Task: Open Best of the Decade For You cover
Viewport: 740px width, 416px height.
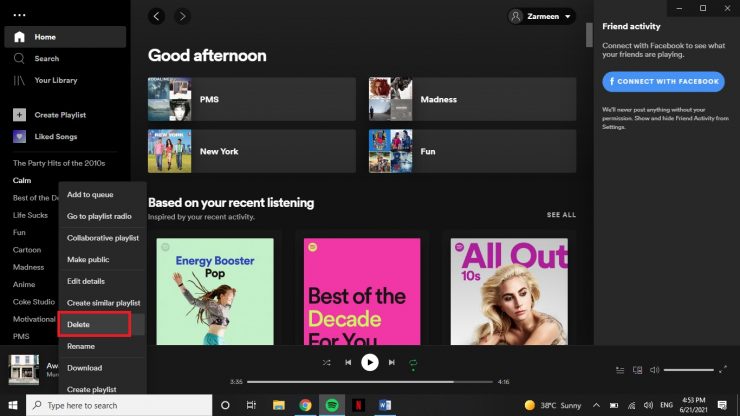Action: [x=362, y=291]
